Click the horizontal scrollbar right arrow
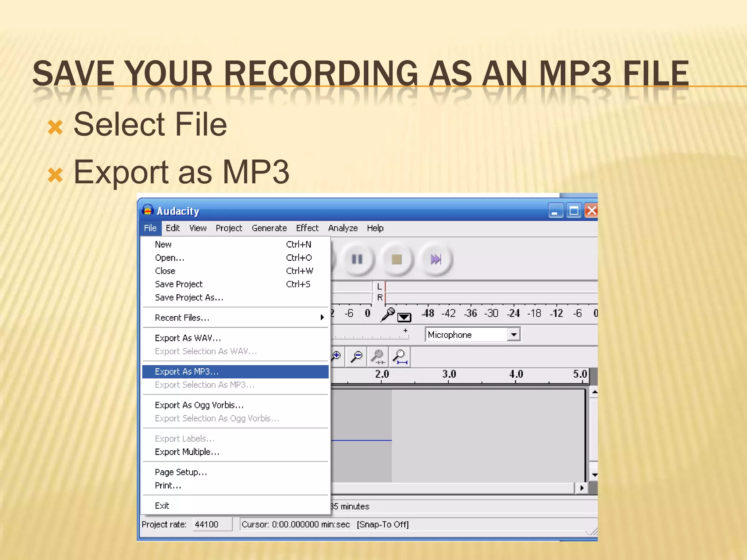 [x=582, y=488]
